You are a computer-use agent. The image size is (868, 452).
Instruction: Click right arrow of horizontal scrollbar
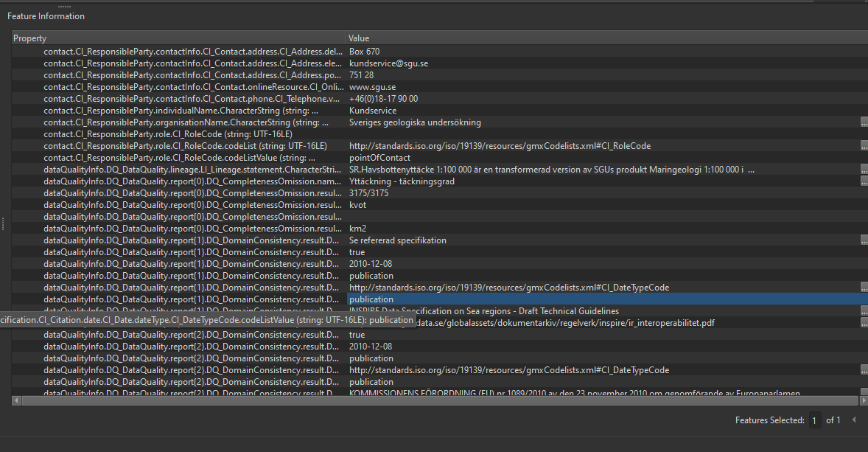coord(863,400)
